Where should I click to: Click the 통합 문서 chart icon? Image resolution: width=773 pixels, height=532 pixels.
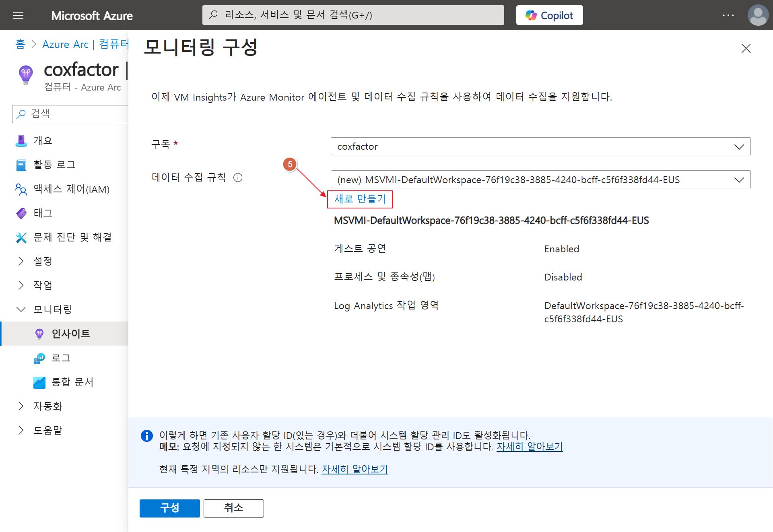[x=39, y=382]
